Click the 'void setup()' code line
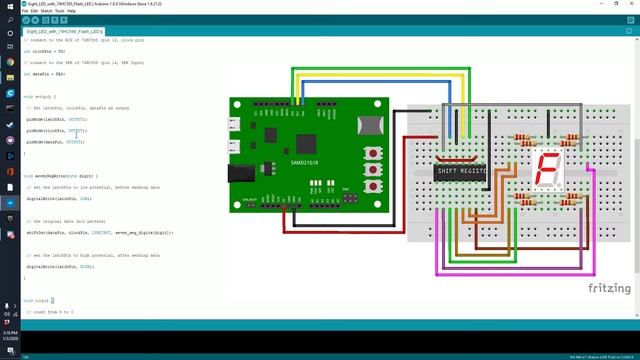This screenshot has width=640, height=360. tap(40, 97)
